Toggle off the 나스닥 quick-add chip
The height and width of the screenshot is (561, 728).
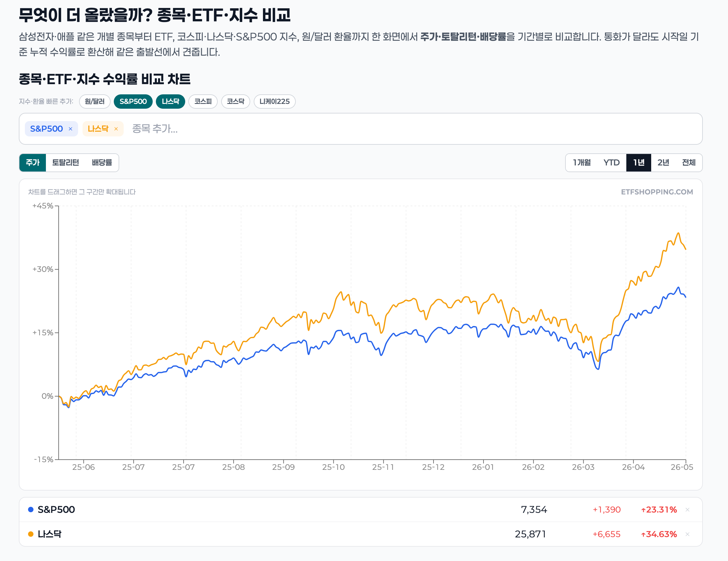[170, 102]
